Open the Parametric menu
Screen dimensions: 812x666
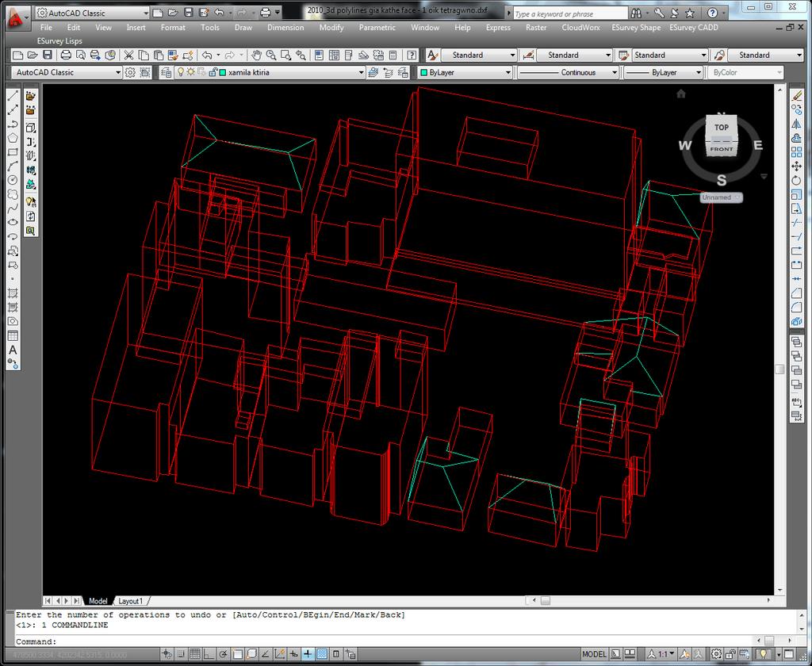pos(377,28)
